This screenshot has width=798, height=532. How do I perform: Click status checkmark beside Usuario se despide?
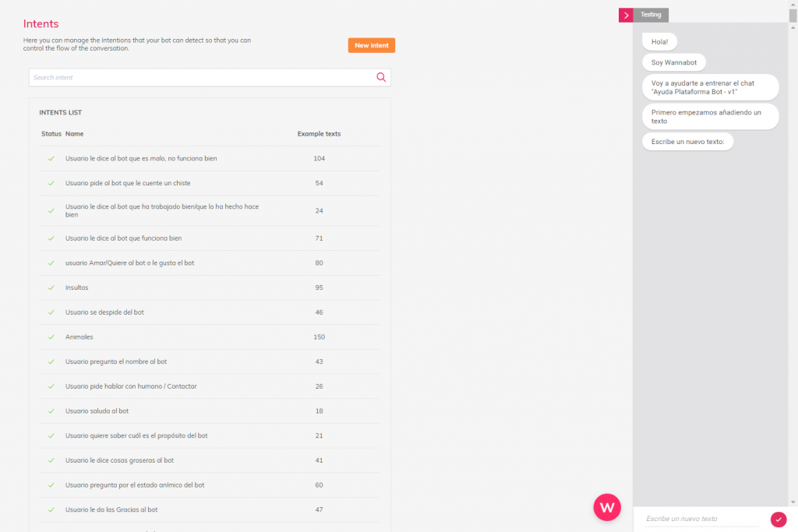click(51, 312)
